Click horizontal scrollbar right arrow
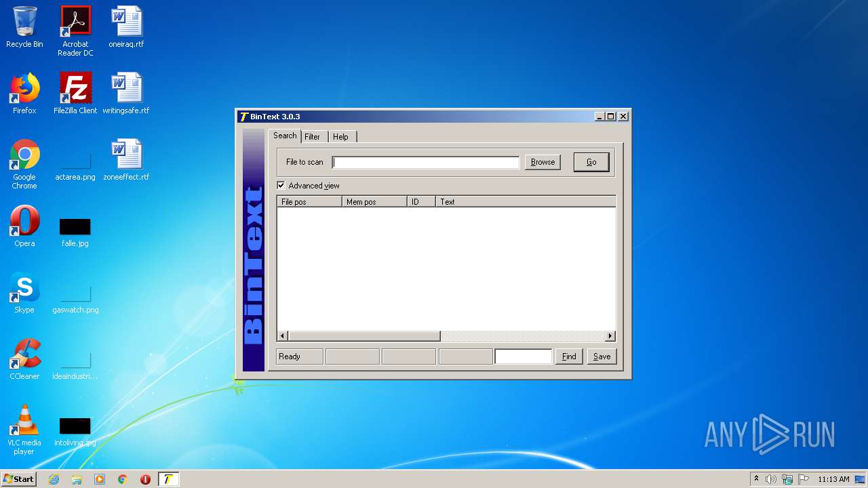Image resolution: width=868 pixels, height=488 pixels. (x=610, y=336)
